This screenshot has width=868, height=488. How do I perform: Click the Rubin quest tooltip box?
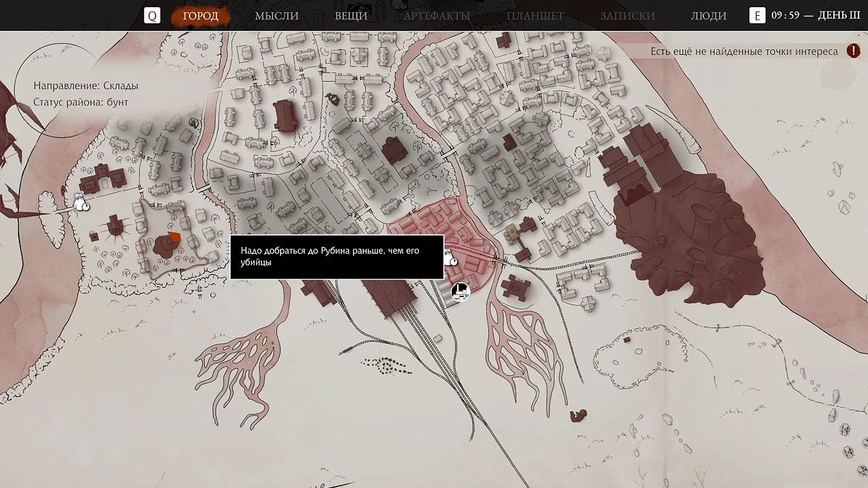click(336, 257)
